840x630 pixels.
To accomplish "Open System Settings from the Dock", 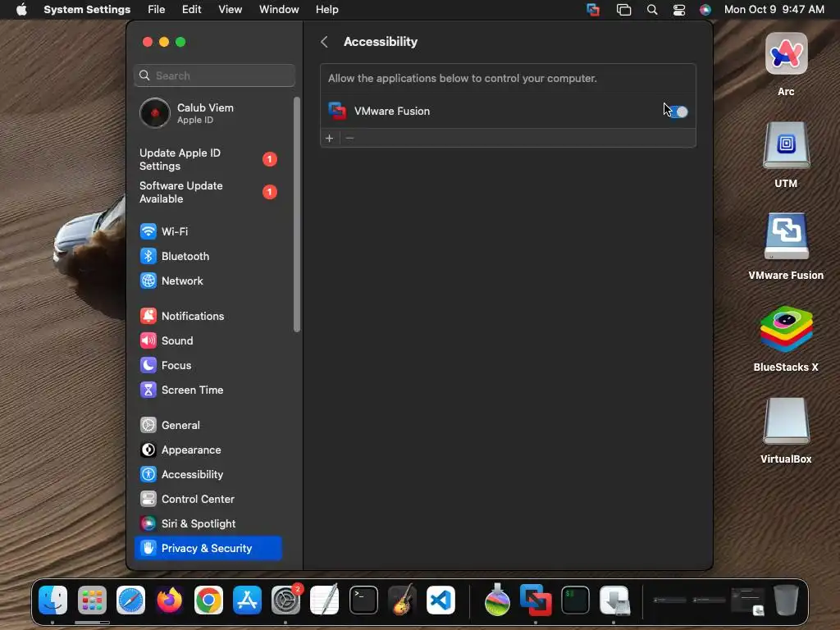I will [x=286, y=600].
